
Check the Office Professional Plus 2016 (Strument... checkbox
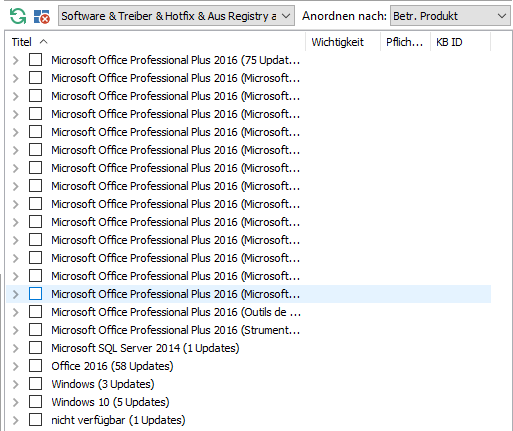pos(35,330)
